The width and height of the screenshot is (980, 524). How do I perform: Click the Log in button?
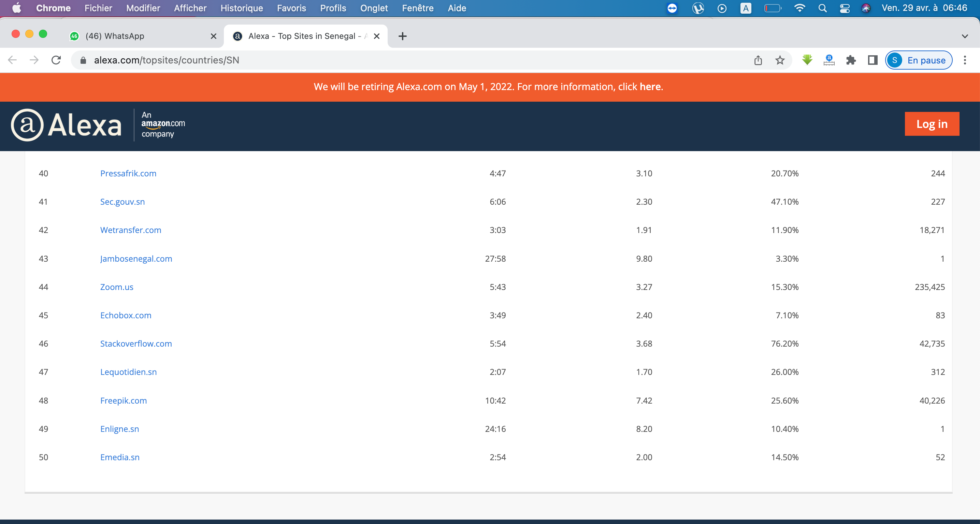pos(932,124)
